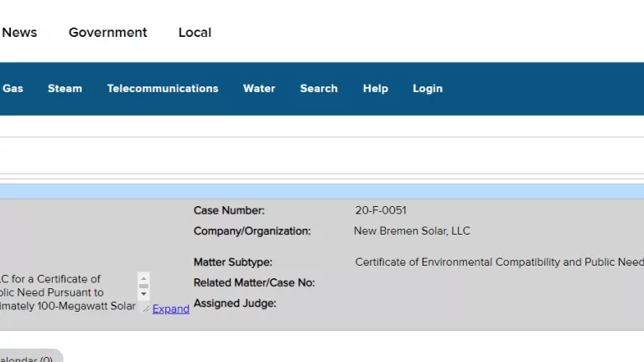Click the description box scrollbar thumb

[143, 286]
